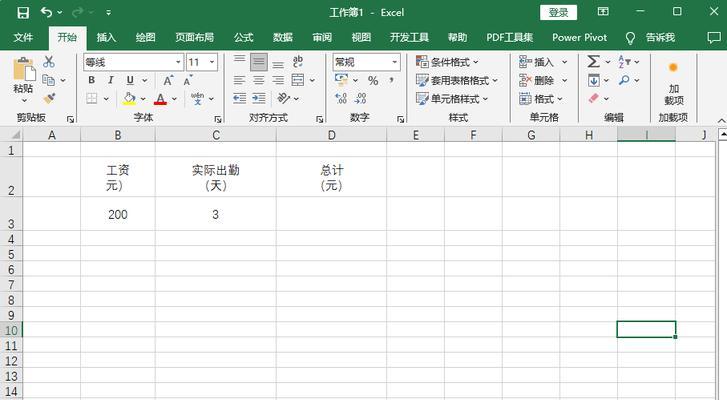
Task: Click the AutoSum sigma icon
Action: coord(593,61)
